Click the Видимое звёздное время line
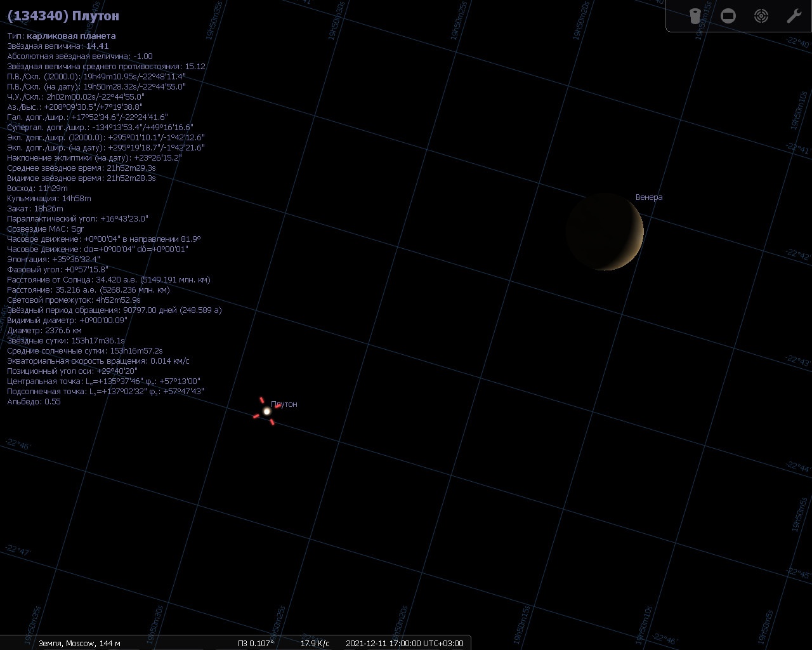812x650 pixels. (x=81, y=178)
